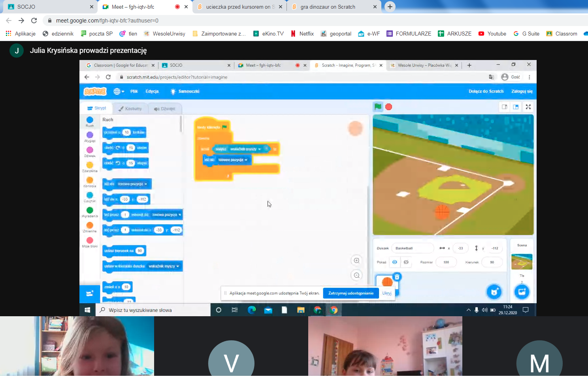
Task: Click show sprite eye toggle
Action: pos(394,262)
